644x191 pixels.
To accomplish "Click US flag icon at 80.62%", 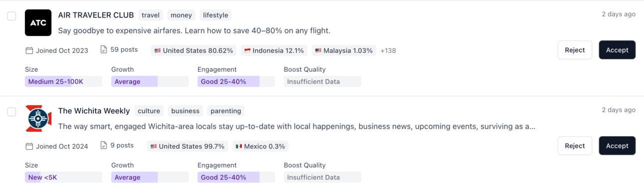I will (158, 50).
